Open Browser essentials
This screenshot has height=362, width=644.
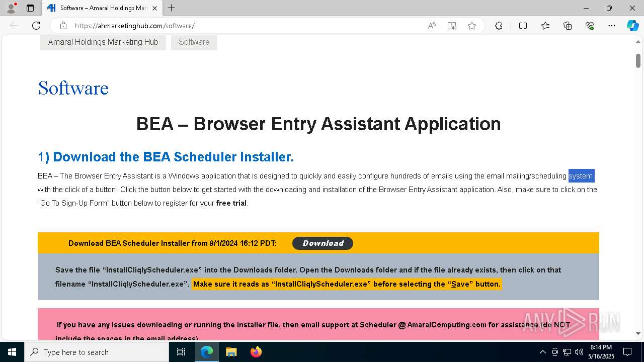[590, 26]
